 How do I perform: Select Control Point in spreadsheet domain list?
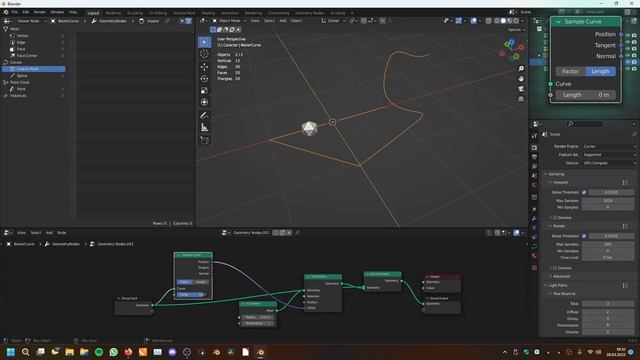pos(34,69)
